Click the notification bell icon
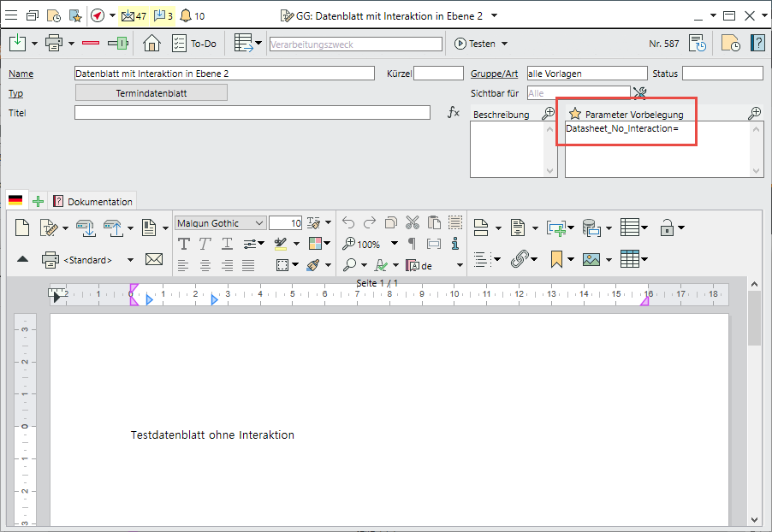The image size is (772, 532). tap(185, 15)
